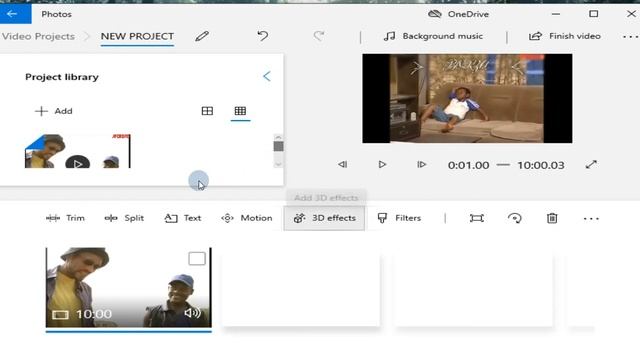Tick the clip selection checkbox

[197, 258]
